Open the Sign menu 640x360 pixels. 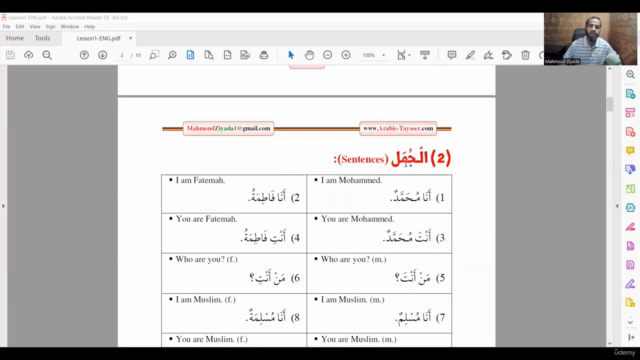click(51, 27)
